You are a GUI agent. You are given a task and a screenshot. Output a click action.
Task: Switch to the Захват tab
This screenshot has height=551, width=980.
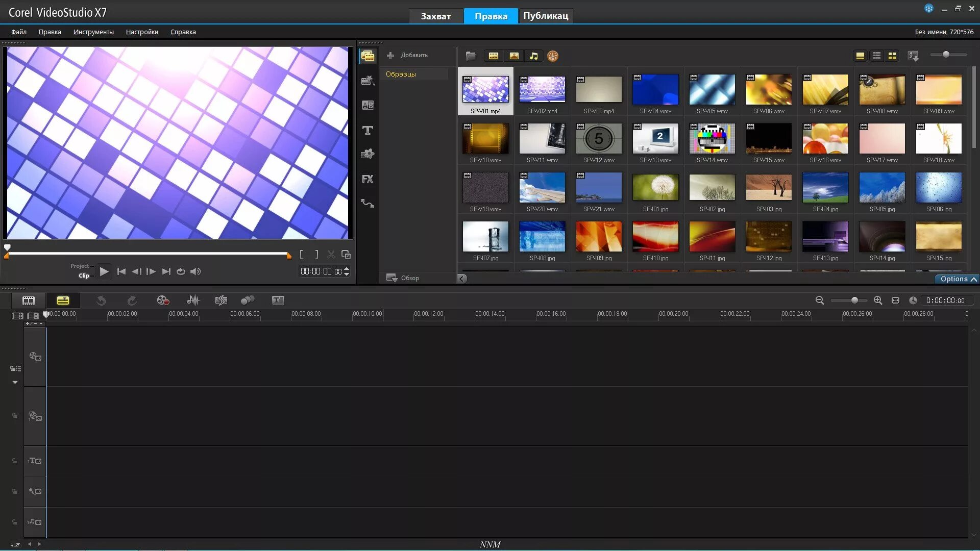coord(435,16)
